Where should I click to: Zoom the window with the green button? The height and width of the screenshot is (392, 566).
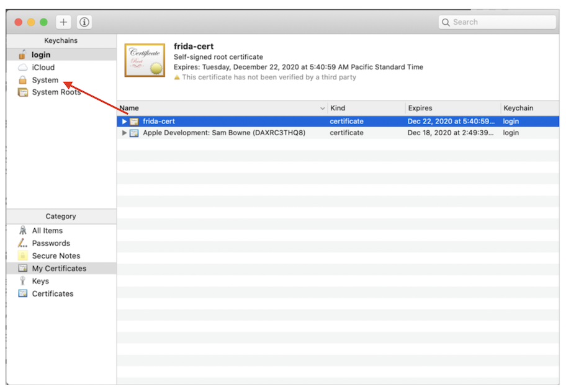43,22
